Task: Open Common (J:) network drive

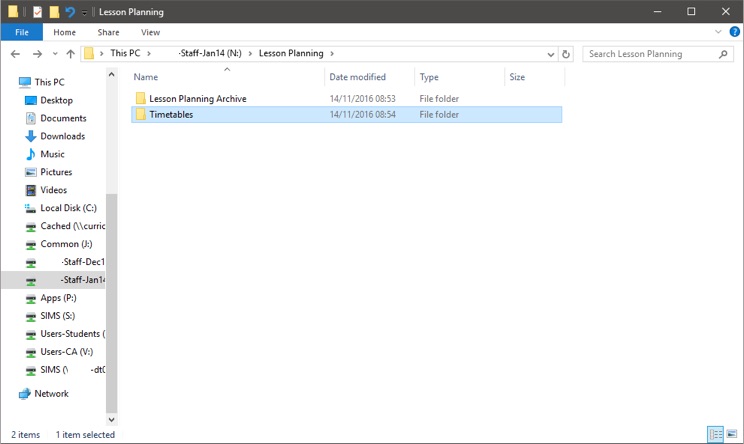Action: 66,244
